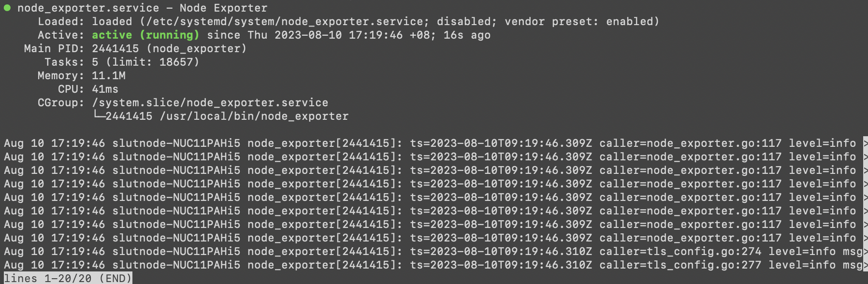Screen dimensions: 868x284
Task: Click the word "disabled;" on the Loaded line
Action: click(466, 21)
